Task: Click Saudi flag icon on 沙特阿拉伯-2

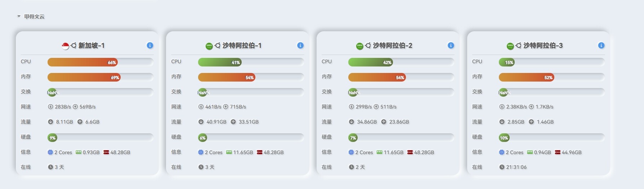Action: (359, 46)
